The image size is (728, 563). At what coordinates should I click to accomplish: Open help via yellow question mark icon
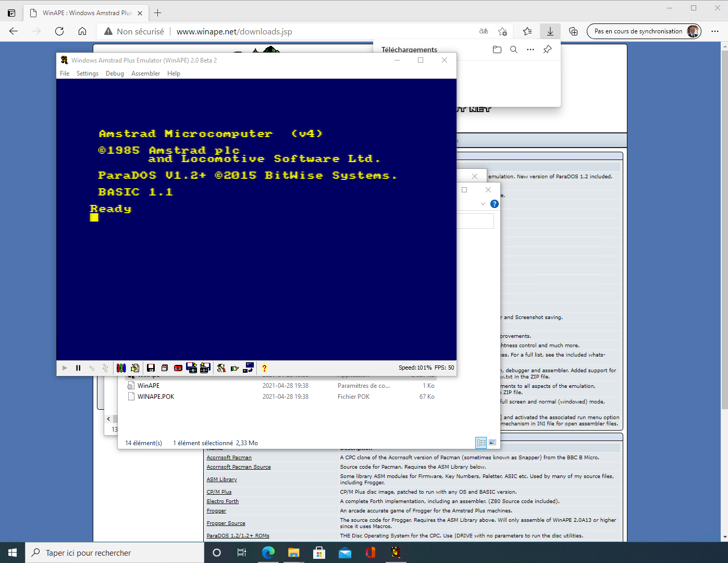pyautogui.click(x=264, y=368)
